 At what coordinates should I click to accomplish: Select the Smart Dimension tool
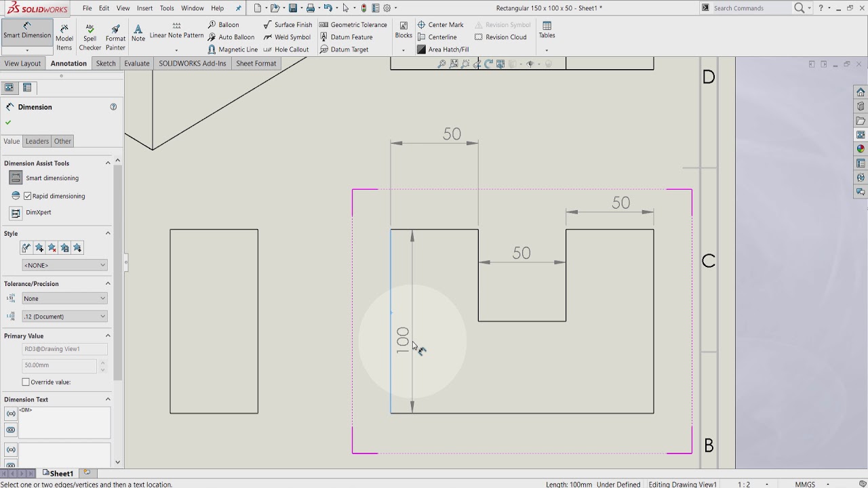27,30
